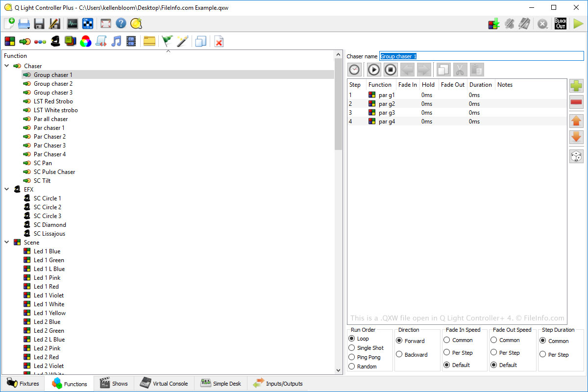The image size is (588, 392).
Task: Select Random run order
Action: [363, 367]
